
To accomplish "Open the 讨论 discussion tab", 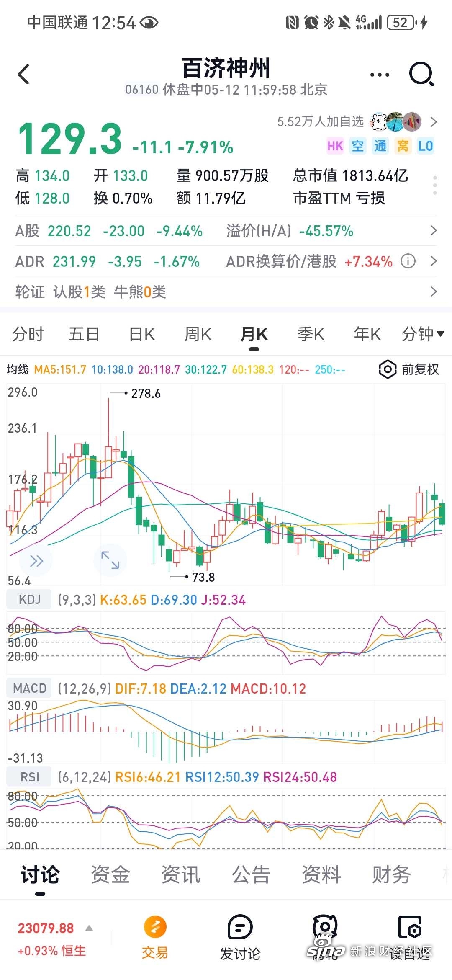I will point(40,874).
